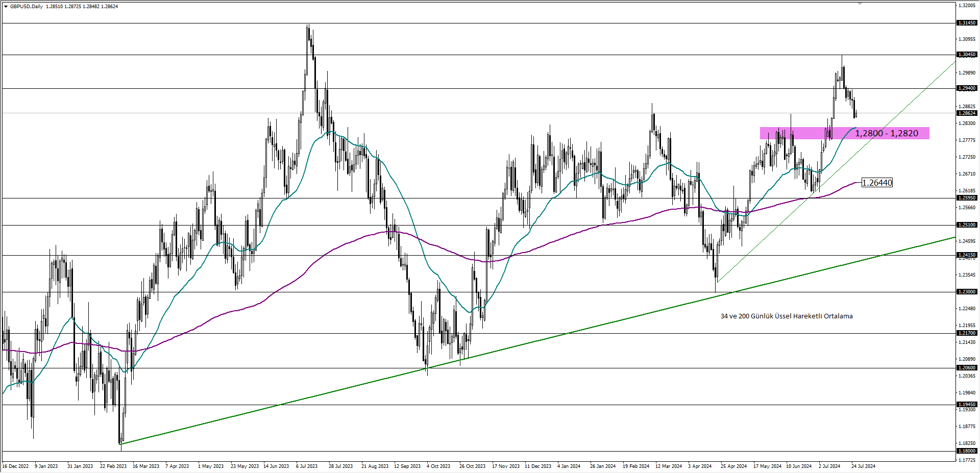Click the 4 Oct 2023 date label
Image resolution: width=980 pixels, height=473 pixels.
(x=438, y=466)
